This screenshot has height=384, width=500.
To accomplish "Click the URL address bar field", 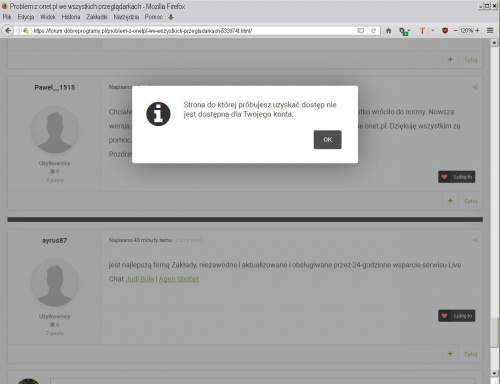I will 193,31.
